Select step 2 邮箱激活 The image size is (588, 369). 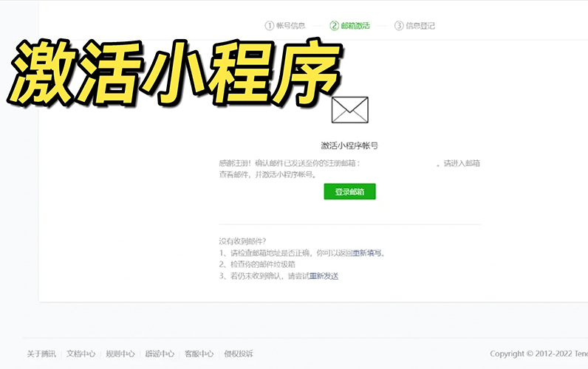tap(350, 26)
